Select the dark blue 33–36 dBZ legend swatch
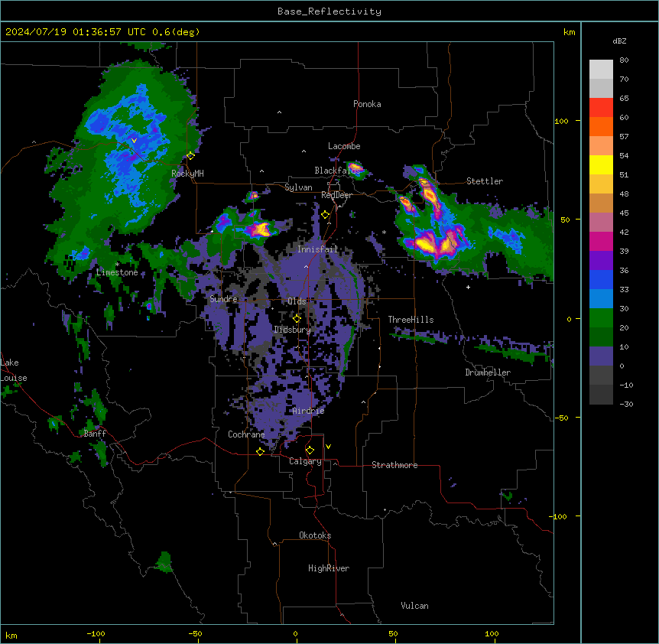This screenshot has width=659, height=644. point(601,280)
